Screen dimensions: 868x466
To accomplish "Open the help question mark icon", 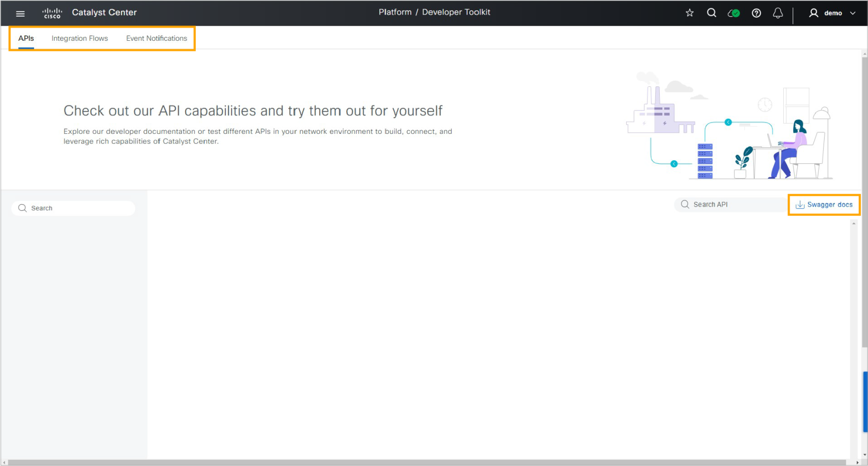I will click(756, 13).
